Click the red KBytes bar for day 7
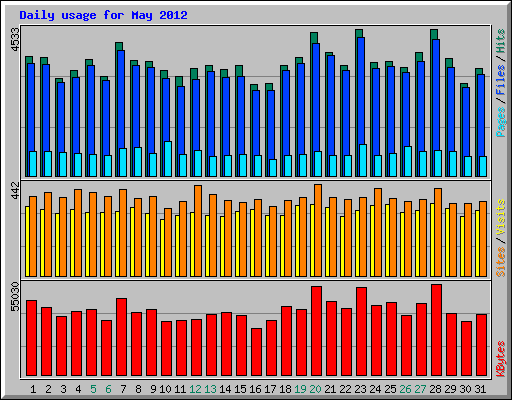Image resolution: width=512 pixels, height=400 pixels. coord(122,337)
